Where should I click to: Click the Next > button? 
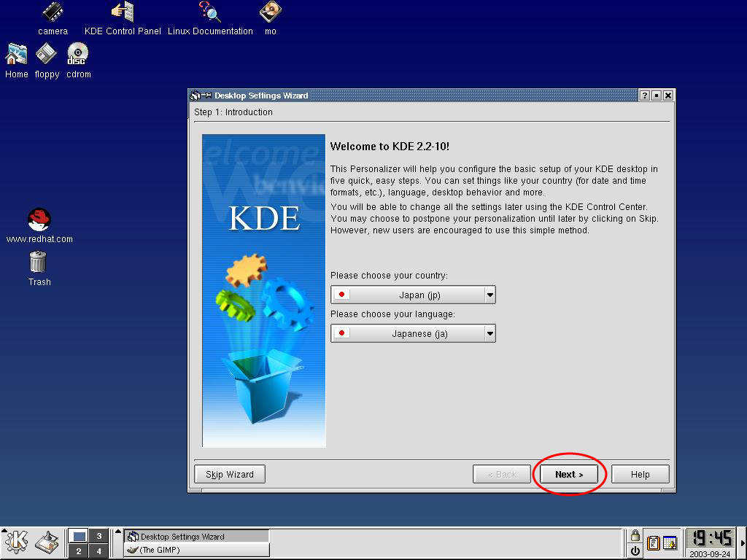569,474
